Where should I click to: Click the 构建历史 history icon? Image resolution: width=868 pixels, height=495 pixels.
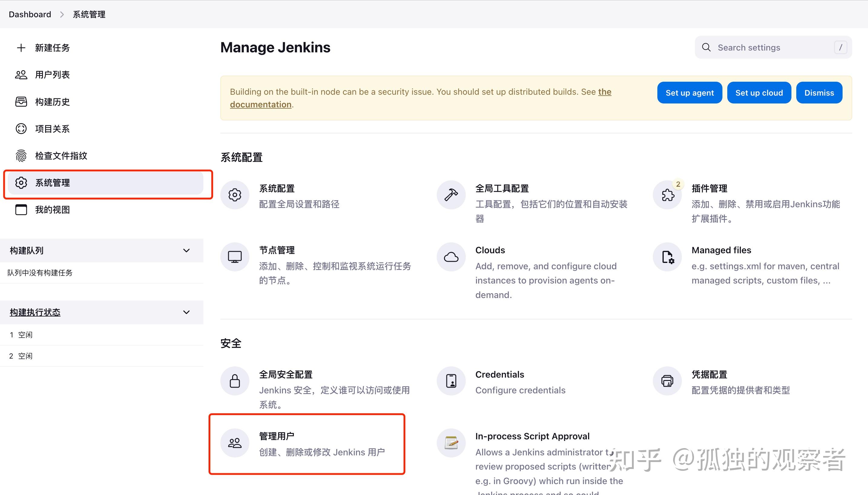21,101
